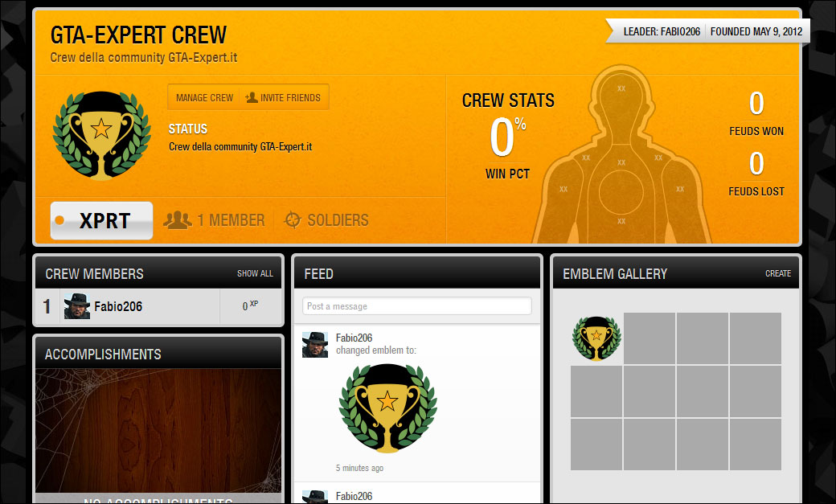This screenshot has width=836, height=504.
Task: Open the Manage Crew button
Action: point(204,97)
